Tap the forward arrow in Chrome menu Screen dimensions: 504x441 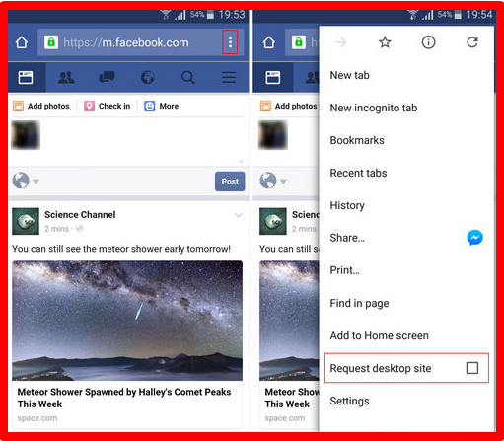click(341, 42)
